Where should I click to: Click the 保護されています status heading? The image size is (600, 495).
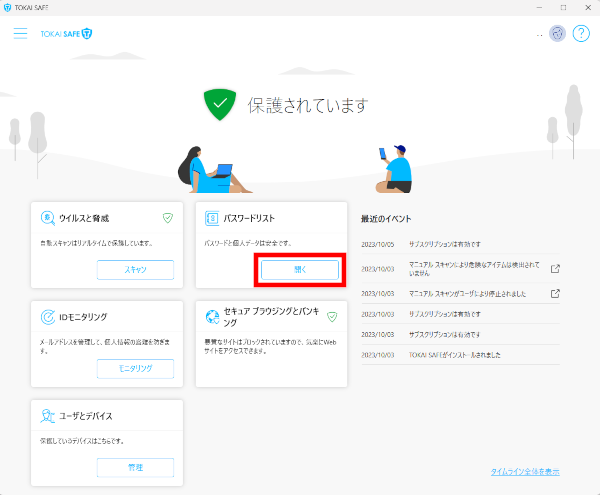pyautogui.click(x=308, y=105)
